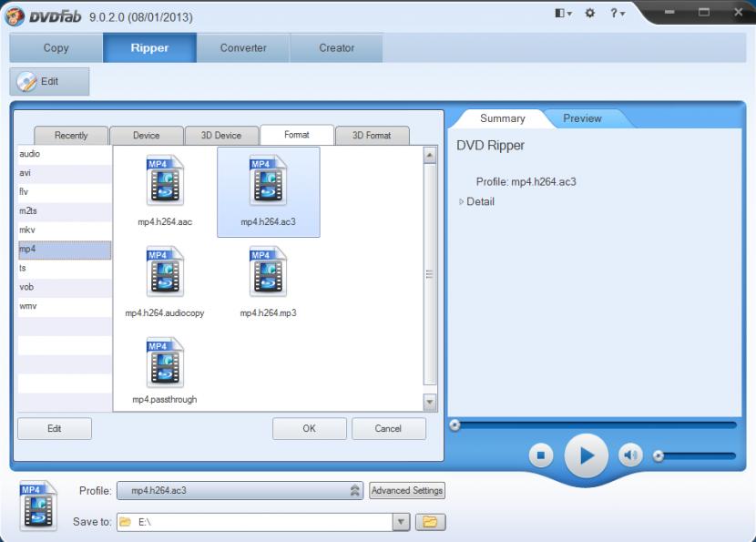The height and width of the screenshot is (542, 756).
Task: Select the mp4.h264.aac profile icon
Action: [x=165, y=181]
